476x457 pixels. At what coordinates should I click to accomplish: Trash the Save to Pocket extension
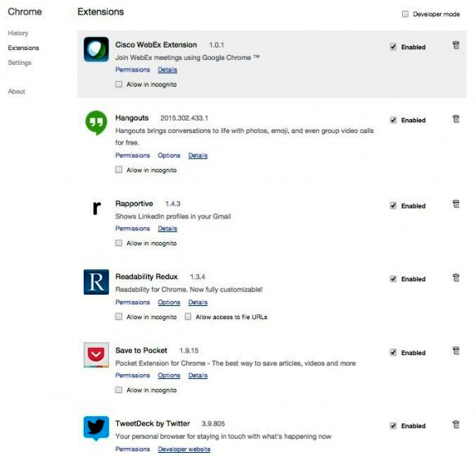coord(455,351)
